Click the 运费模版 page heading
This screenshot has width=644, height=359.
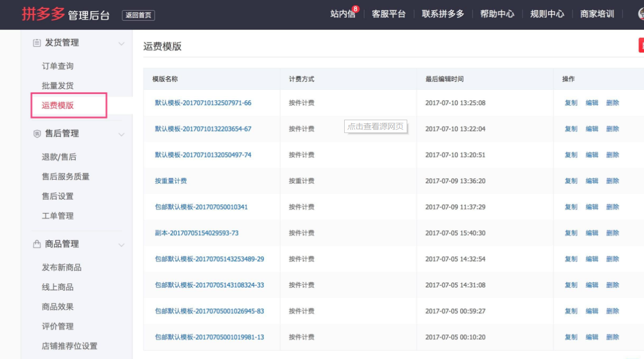[162, 46]
